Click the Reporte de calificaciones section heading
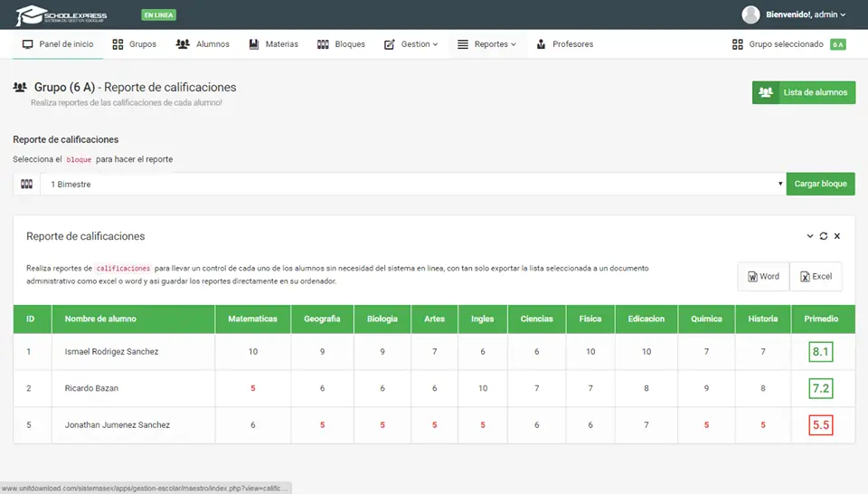Screen dimensions: 868x494 66,139
